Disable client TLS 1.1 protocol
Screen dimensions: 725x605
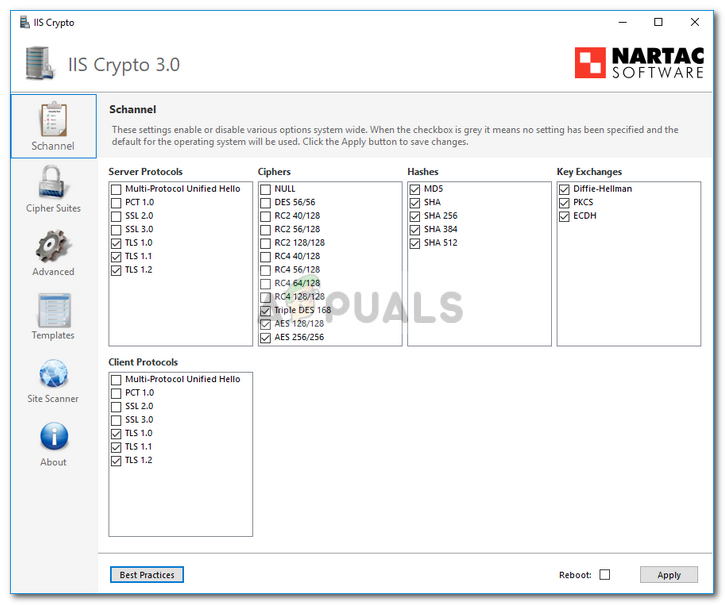116,447
